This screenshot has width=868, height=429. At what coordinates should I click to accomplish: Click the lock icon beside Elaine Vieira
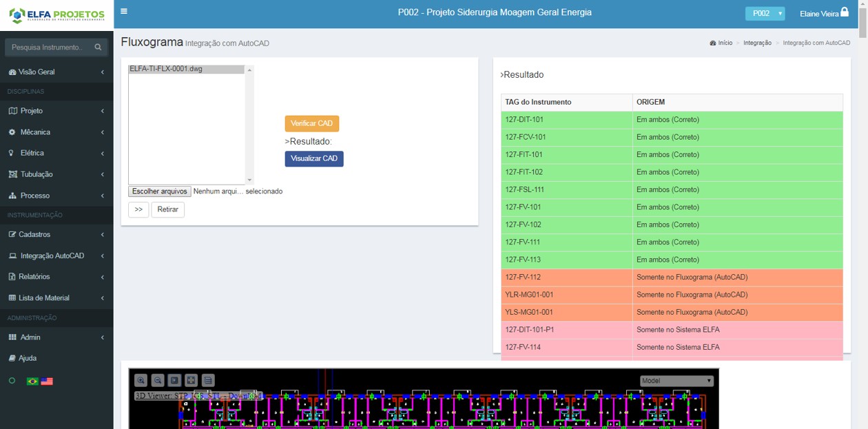pyautogui.click(x=845, y=12)
